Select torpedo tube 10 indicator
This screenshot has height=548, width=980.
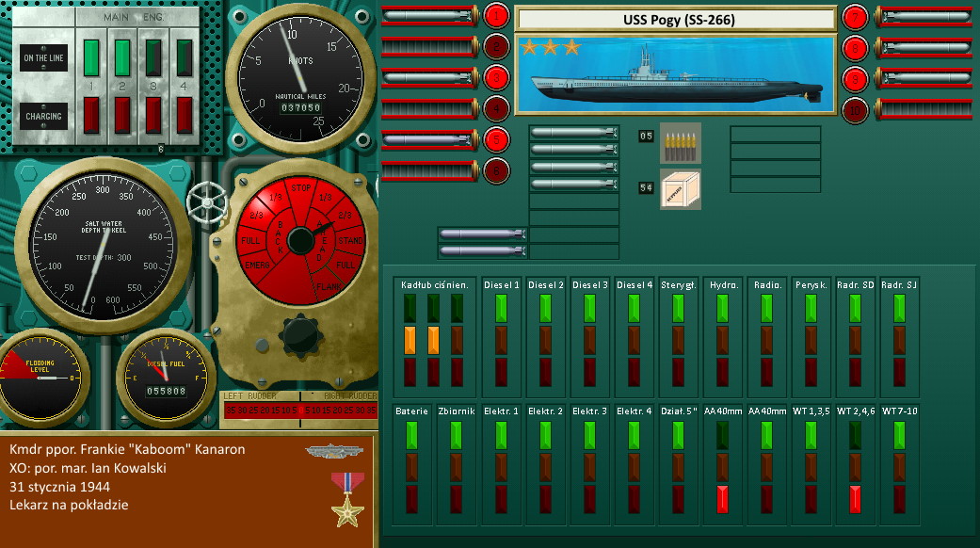tap(855, 109)
